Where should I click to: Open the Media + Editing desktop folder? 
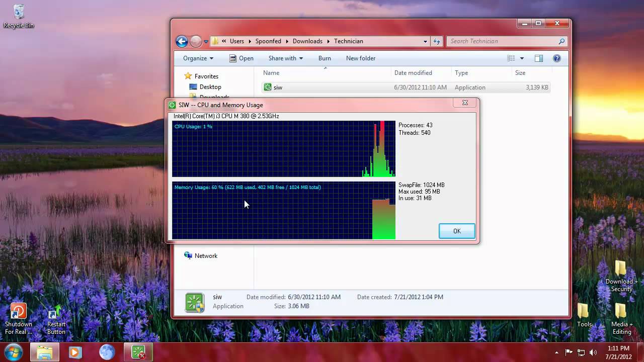point(621,319)
